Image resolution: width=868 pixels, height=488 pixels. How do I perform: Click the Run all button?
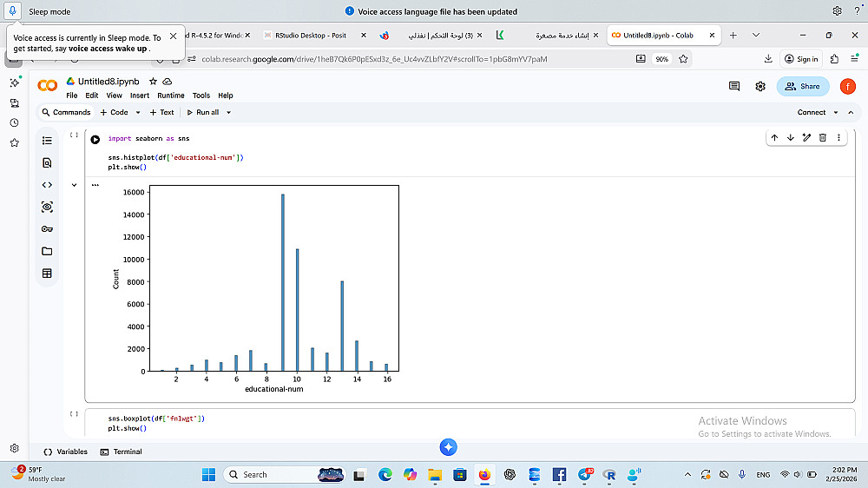202,112
